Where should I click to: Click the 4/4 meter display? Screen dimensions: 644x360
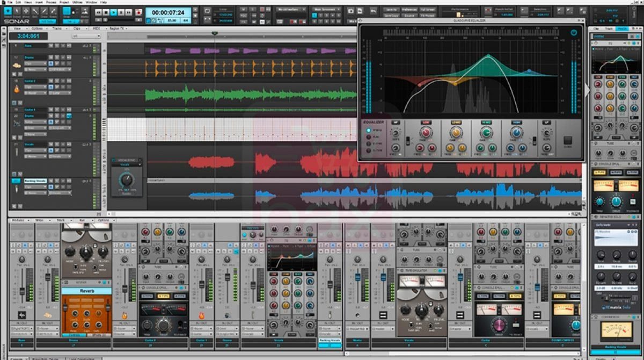tap(185, 20)
